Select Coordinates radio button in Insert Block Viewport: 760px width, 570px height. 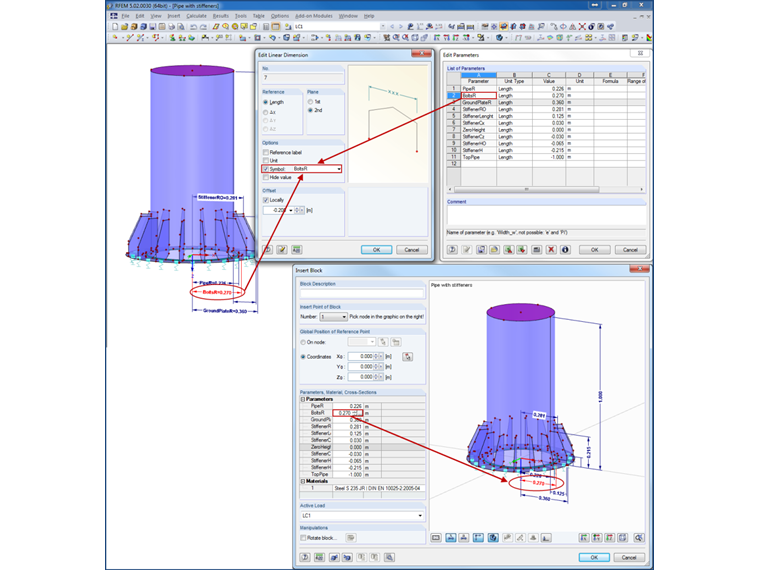point(303,357)
